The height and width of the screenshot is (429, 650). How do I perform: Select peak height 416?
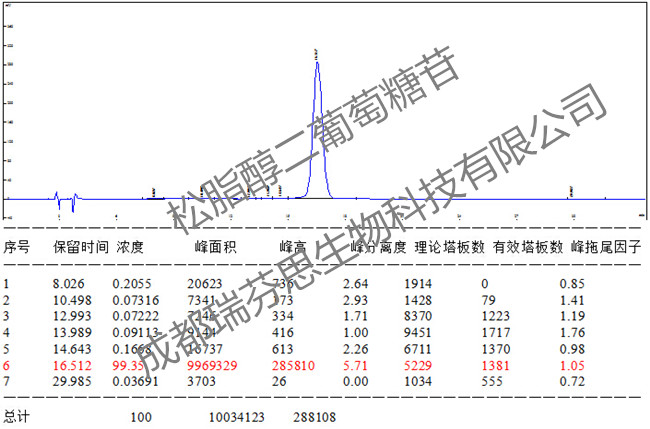(x=283, y=333)
